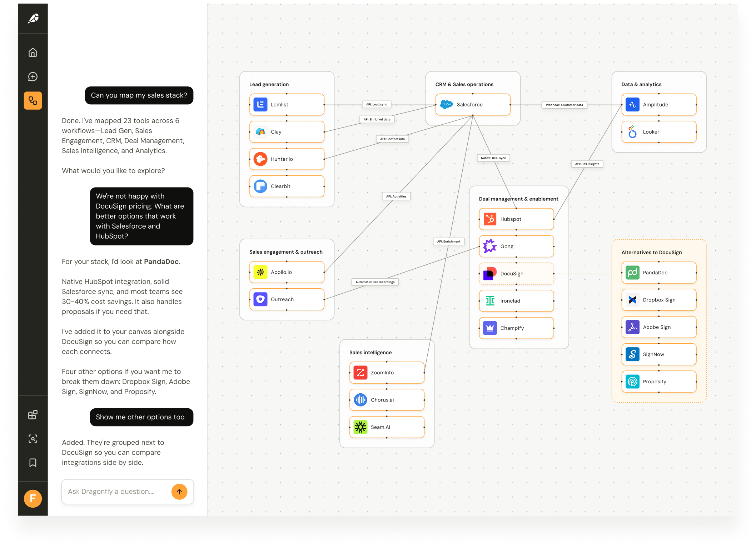Click the 'API: Lead sync' connector label
Viewport: 756px width, 548px height.
(x=377, y=105)
